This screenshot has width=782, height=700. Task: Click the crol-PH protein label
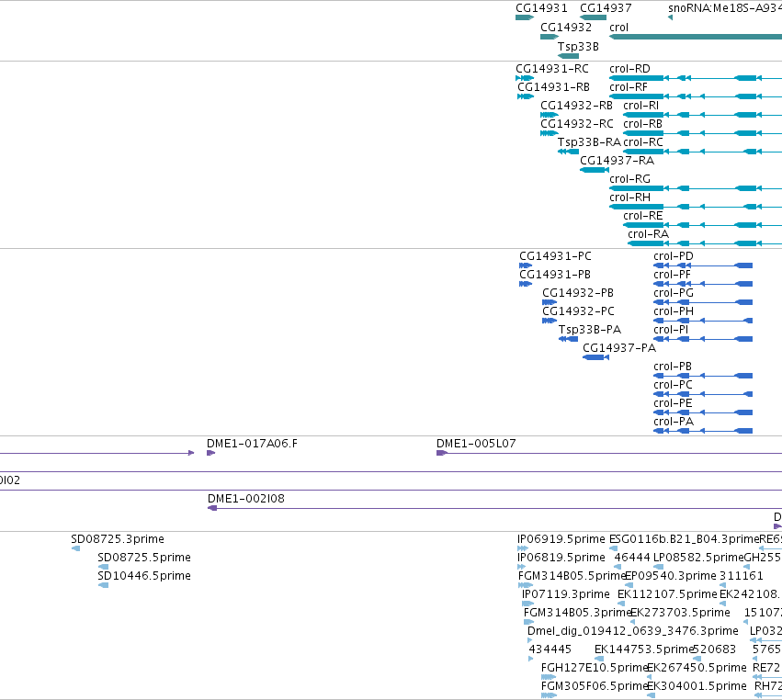(674, 311)
